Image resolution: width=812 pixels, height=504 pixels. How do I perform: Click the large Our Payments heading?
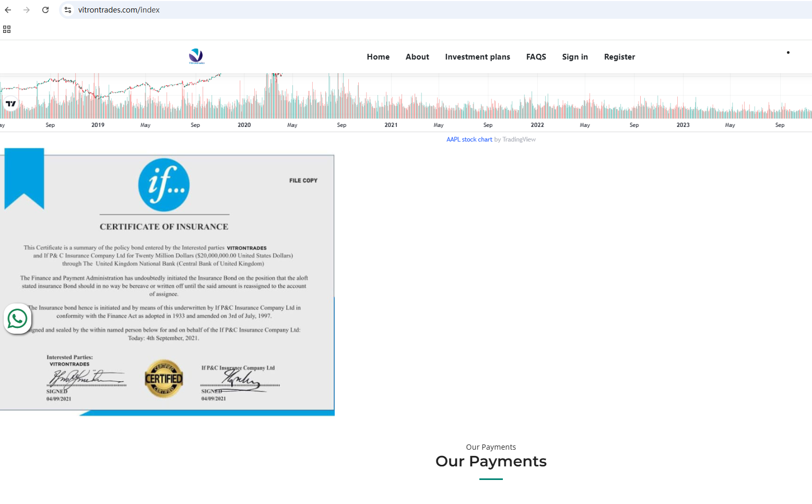pos(491,462)
